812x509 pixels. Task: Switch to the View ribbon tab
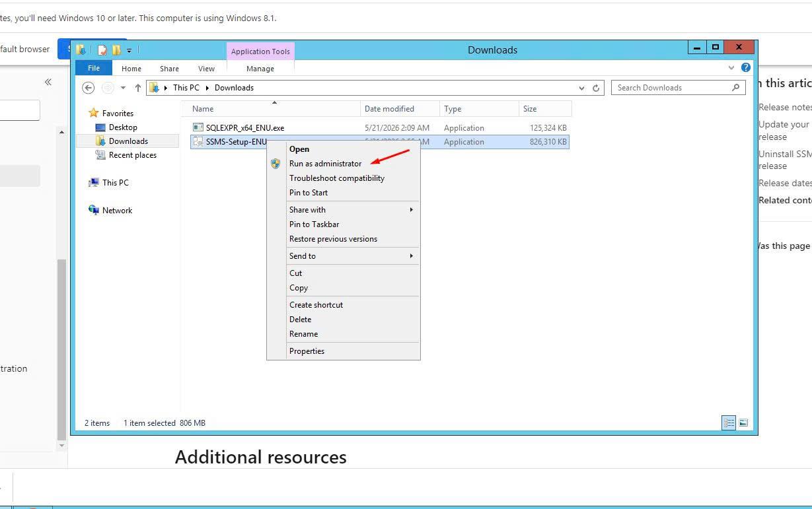(x=206, y=69)
